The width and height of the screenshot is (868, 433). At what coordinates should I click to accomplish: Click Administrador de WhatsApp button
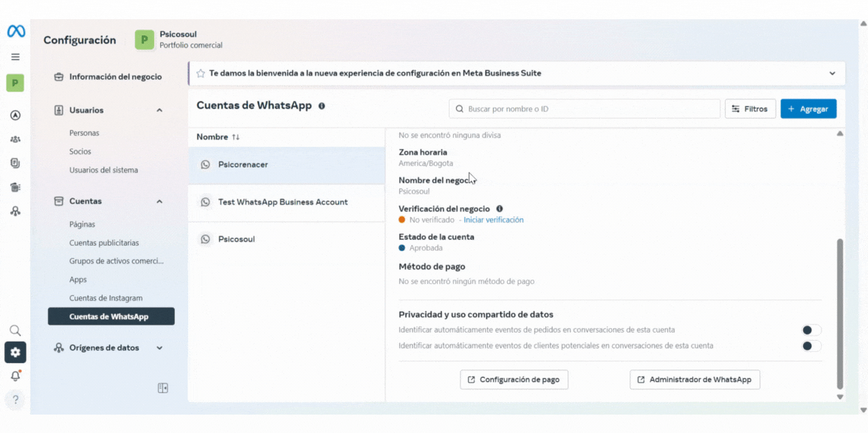pos(695,380)
